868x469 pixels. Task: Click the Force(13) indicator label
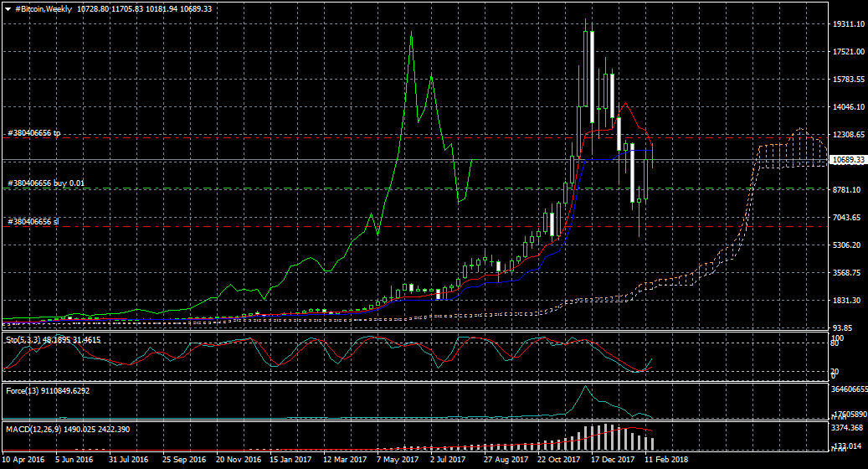[x=23, y=391]
